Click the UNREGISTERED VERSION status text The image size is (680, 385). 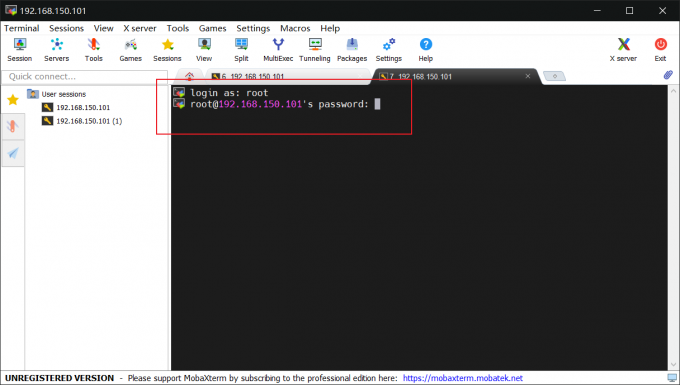pos(59,378)
